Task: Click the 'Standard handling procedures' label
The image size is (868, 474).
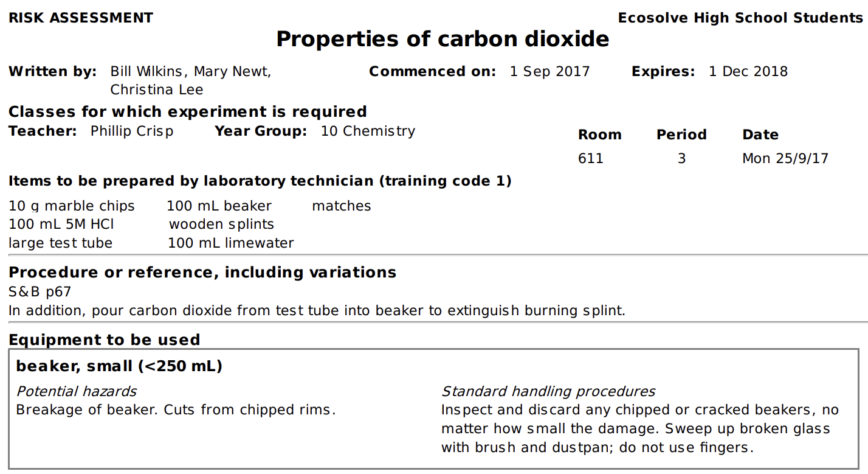Action: [548, 391]
